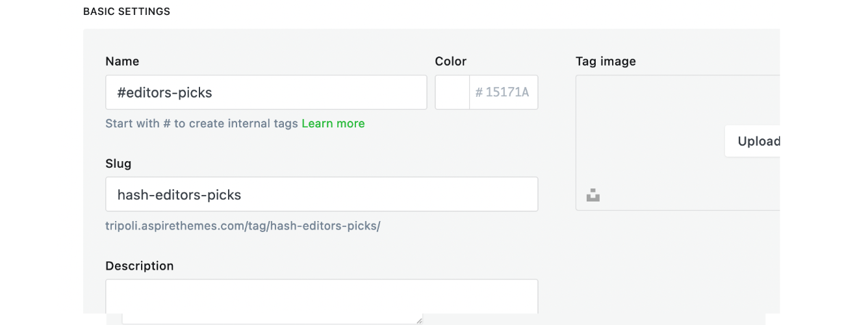Viewport: 868px width, 325px height.
Task: Click the "Start with # to create" hint
Action: [201, 123]
